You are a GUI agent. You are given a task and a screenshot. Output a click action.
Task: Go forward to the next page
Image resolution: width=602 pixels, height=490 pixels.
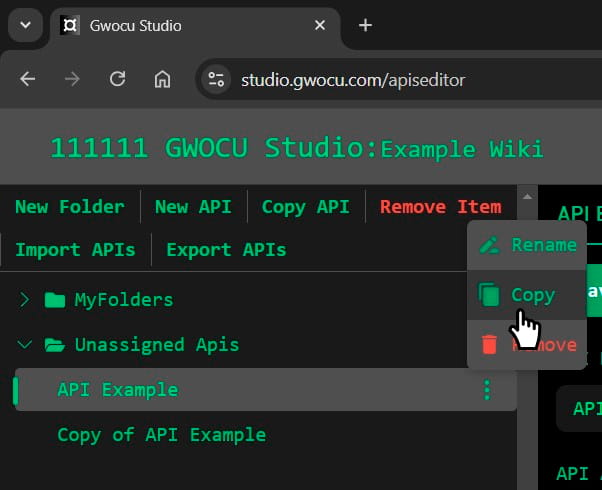click(72, 79)
